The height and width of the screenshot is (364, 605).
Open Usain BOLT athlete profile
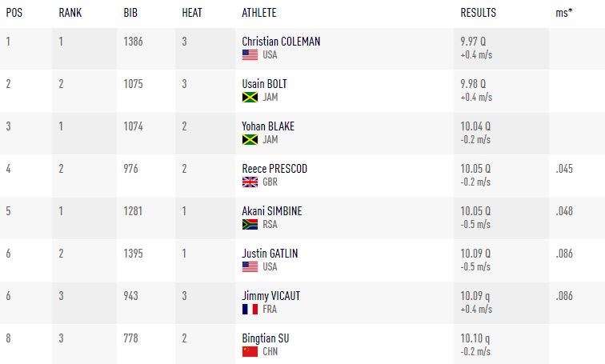[266, 84]
